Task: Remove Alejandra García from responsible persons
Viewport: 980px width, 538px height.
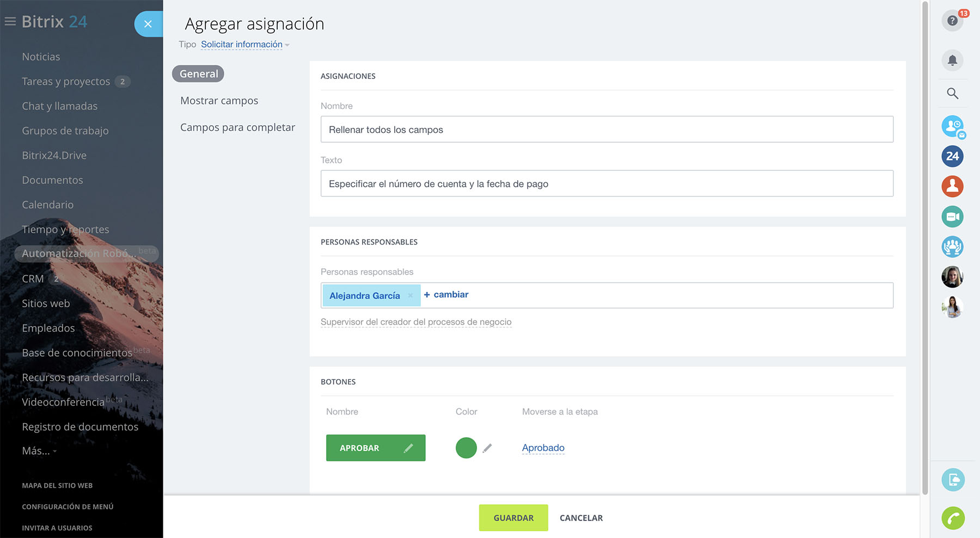Action: click(x=411, y=296)
